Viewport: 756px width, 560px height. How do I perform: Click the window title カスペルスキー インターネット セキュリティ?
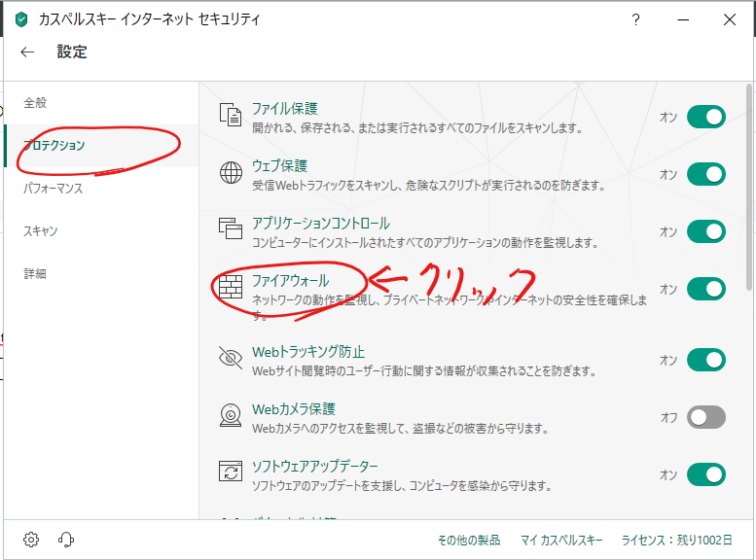(x=149, y=19)
